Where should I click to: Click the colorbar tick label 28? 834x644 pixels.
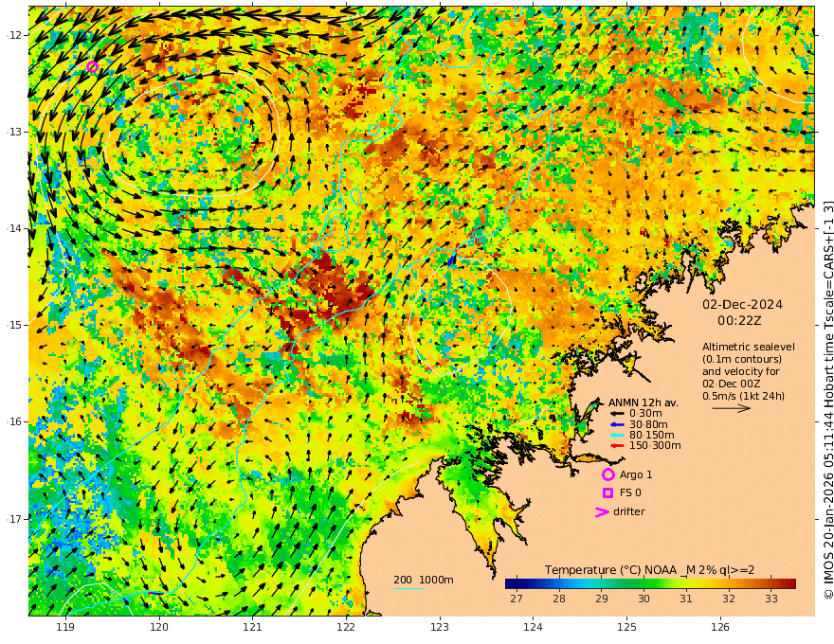click(x=558, y=599)
